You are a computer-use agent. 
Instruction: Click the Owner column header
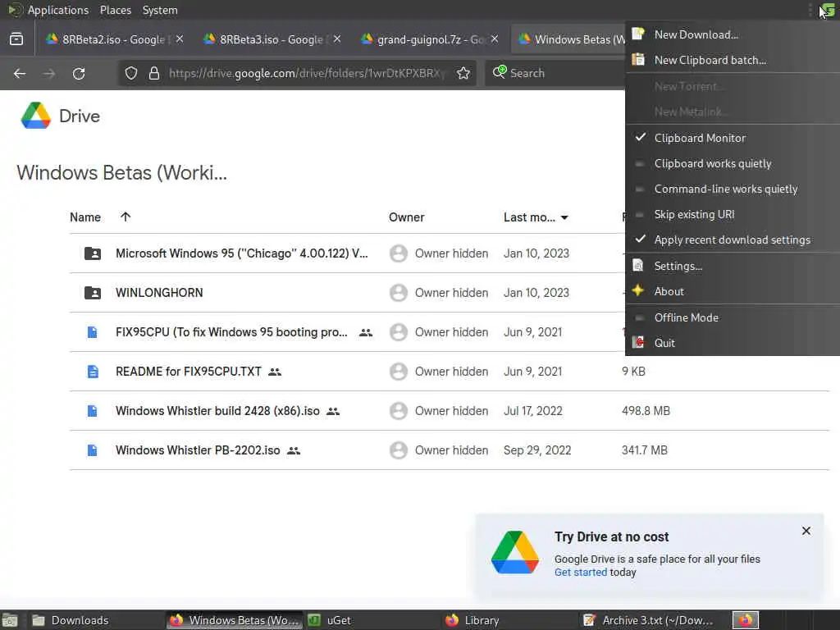[406, 217]
